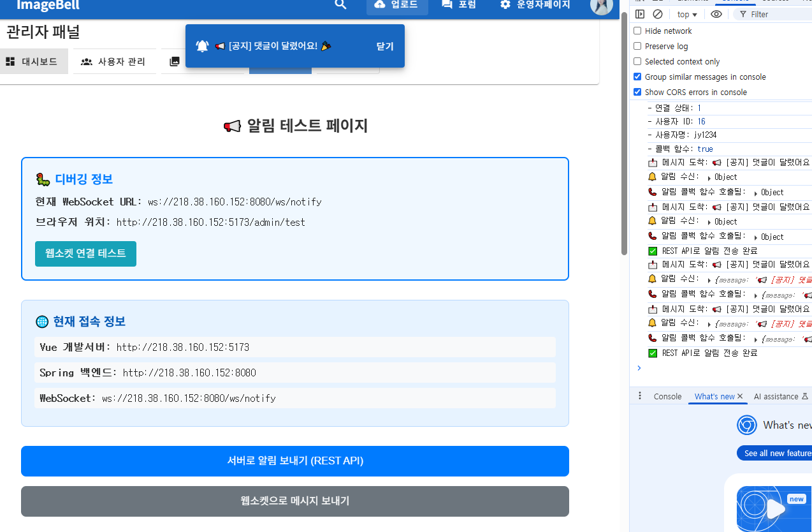
Task: Switch to the 대시보드 tab
Action: click(x=32, y=61)
